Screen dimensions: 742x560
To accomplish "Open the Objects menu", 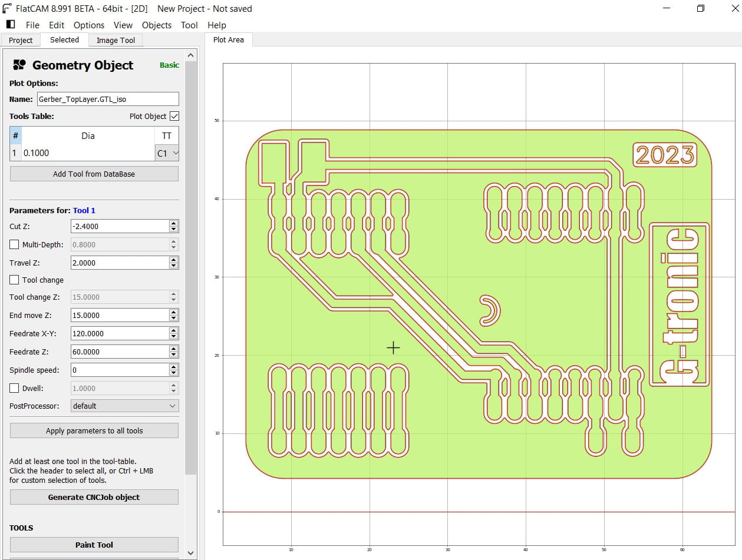I will point(156,25).
